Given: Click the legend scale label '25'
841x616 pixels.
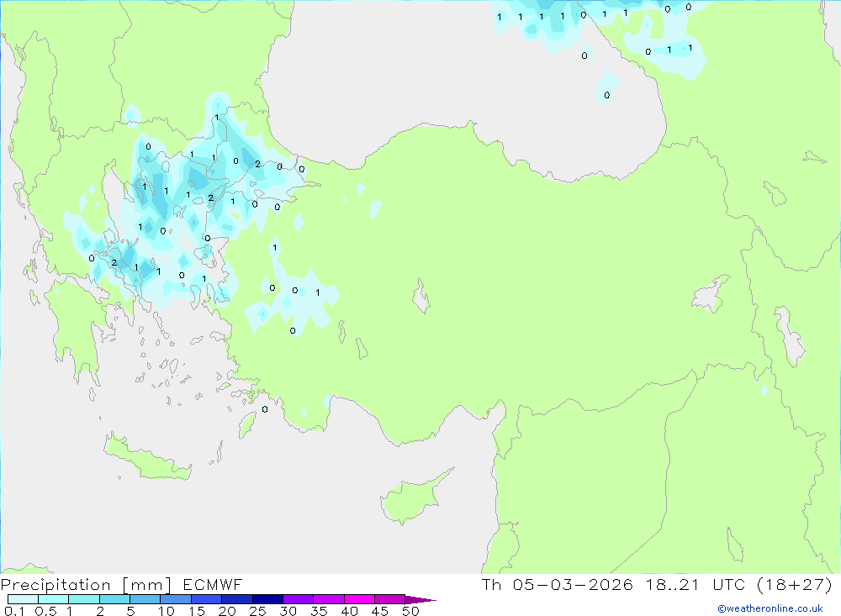Looking at the screenshot, I should coord(257,611).
